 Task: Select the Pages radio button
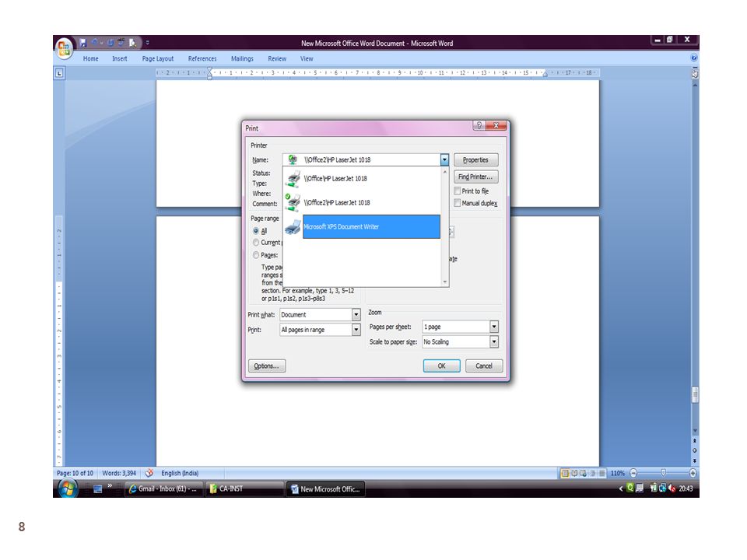click(x=256, y=255)
